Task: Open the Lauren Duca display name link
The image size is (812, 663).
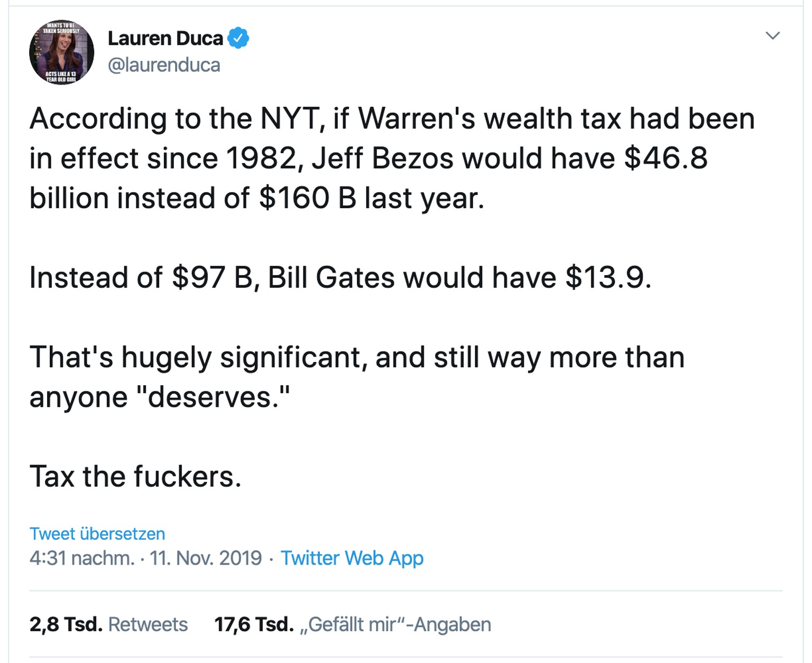Action: point(165,39)
